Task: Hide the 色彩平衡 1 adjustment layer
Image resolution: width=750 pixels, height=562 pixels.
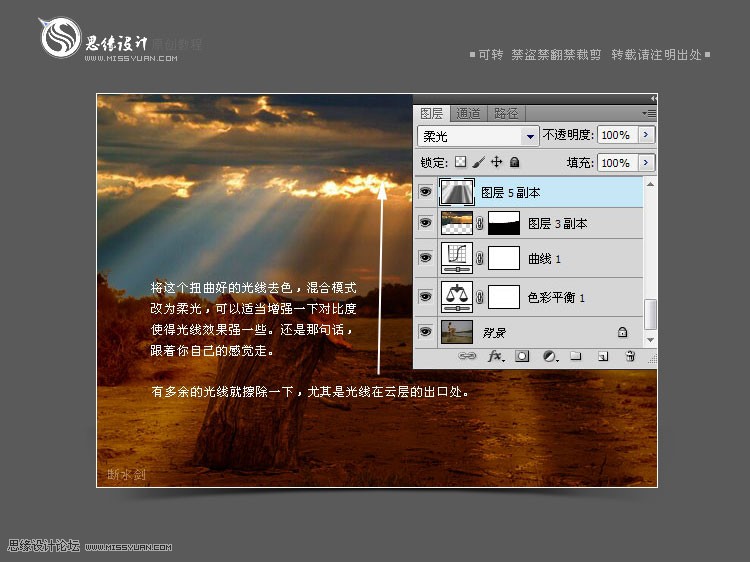Action: 425,297
